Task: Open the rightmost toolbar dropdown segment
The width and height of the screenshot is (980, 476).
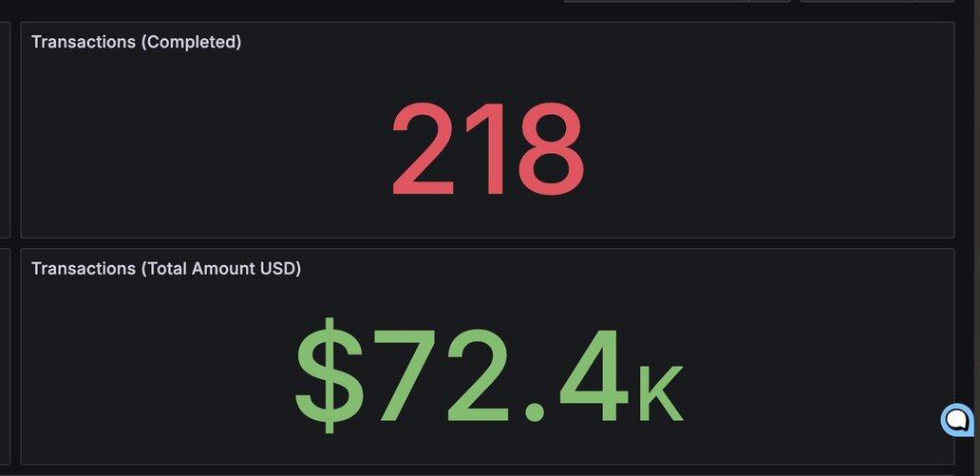Action: [934, 1]
